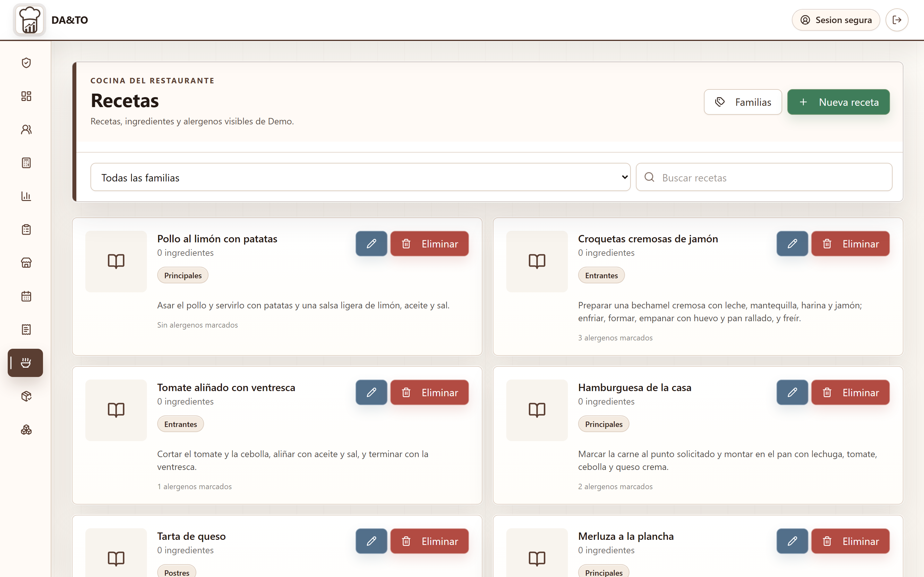The height and width of the screenshot is (577, 924).
Task: Delete the Croquetas cremosas de jamón recipe
Action: (x=850, y=244)
